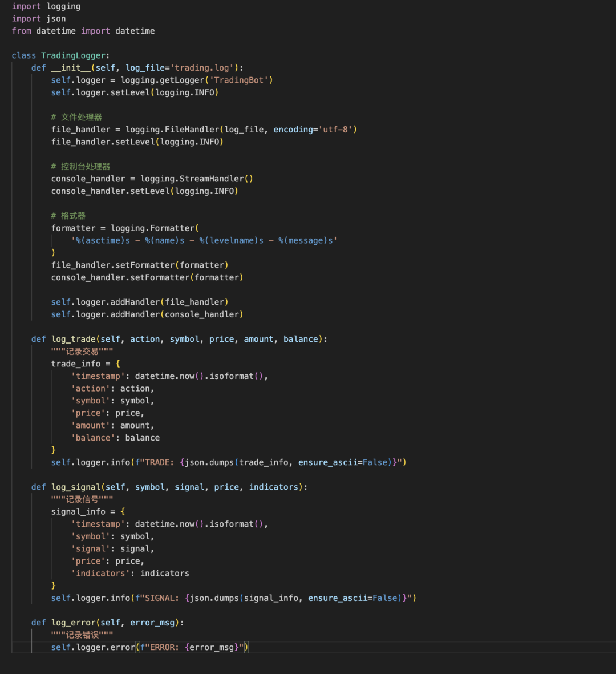Click the 'amount' parameter in the log_trade signature
This screenshot has width=616, height=674.
point(258,339)
